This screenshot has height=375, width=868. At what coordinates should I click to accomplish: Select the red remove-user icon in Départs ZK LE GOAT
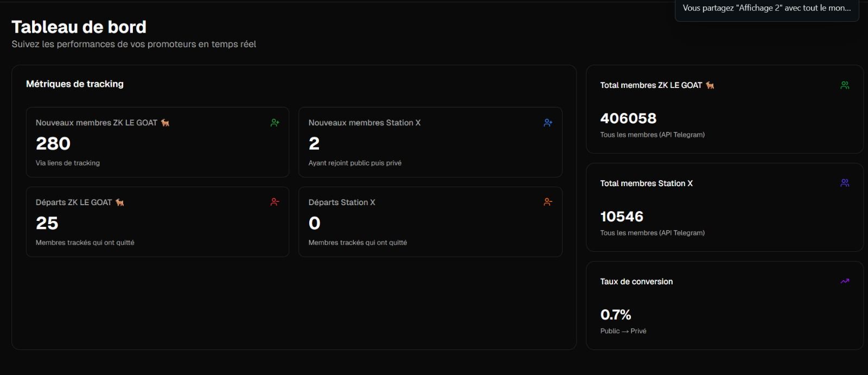275,202
